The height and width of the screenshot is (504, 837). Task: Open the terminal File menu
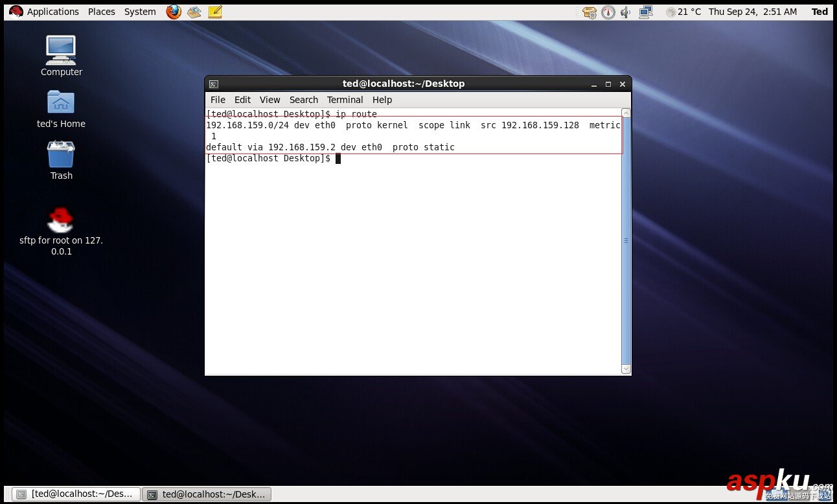[218, 100]
